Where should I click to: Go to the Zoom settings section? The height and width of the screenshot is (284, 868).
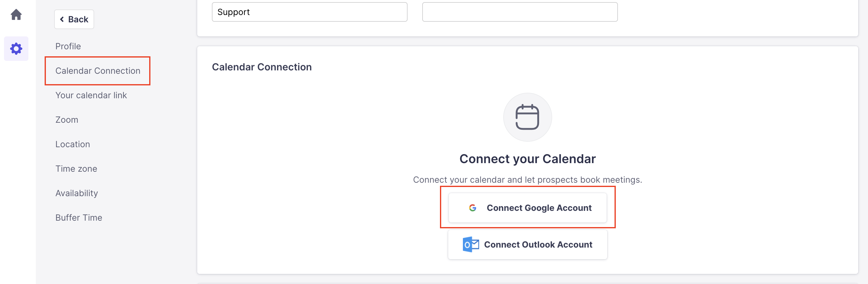tap(67, 120)
